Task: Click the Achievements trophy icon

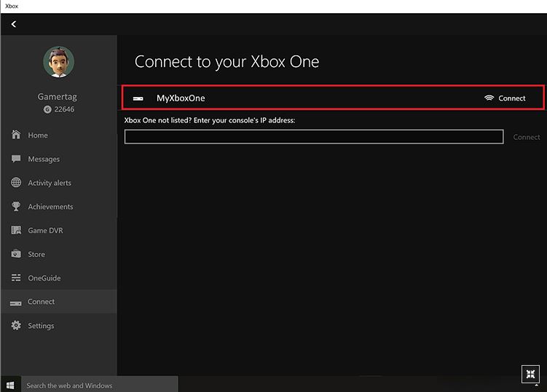Action: coord(16,206)
